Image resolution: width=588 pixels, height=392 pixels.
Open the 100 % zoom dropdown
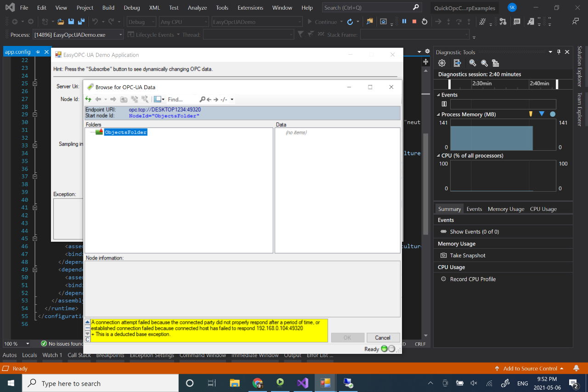[28, 344]
